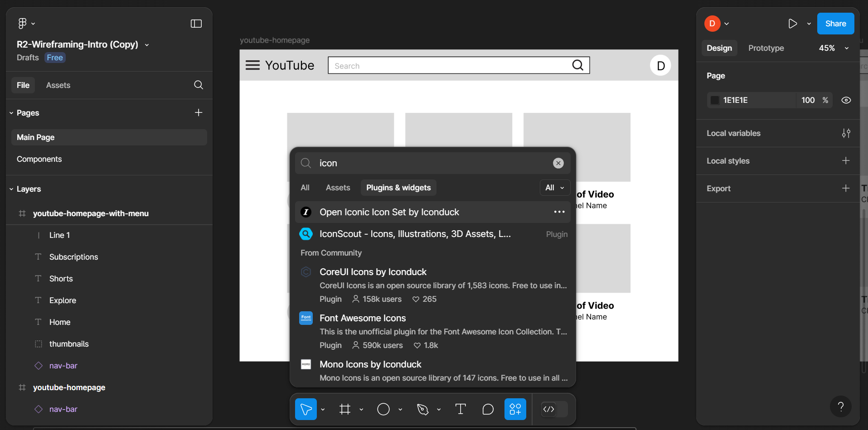
Task: Switch to the Prototype tab
Action: click(766, 48)
